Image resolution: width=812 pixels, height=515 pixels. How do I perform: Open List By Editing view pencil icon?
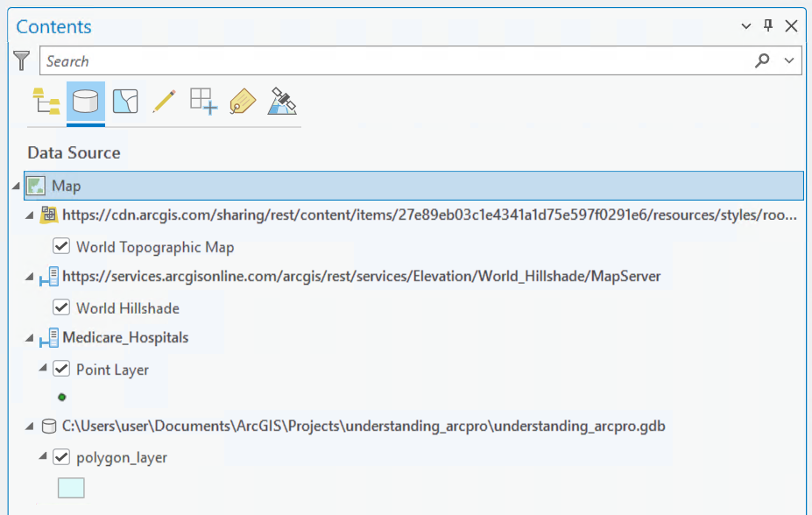[x=164, y=101]
